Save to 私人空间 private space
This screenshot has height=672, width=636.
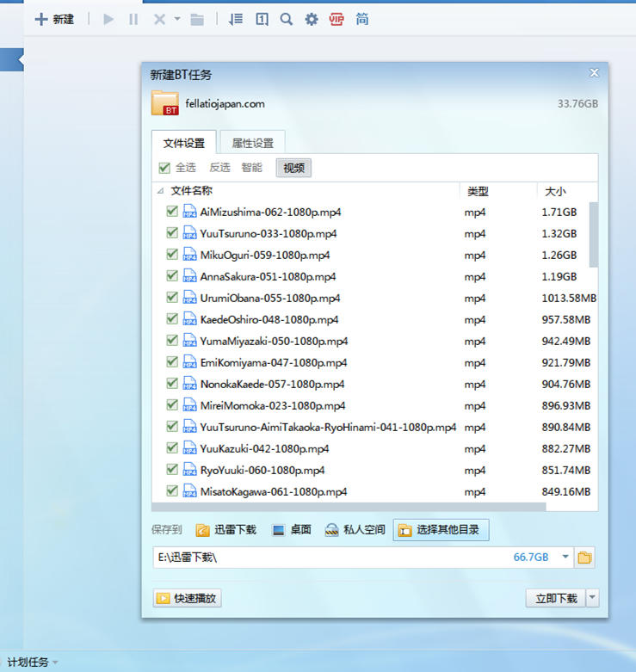(x=355, y=530)
